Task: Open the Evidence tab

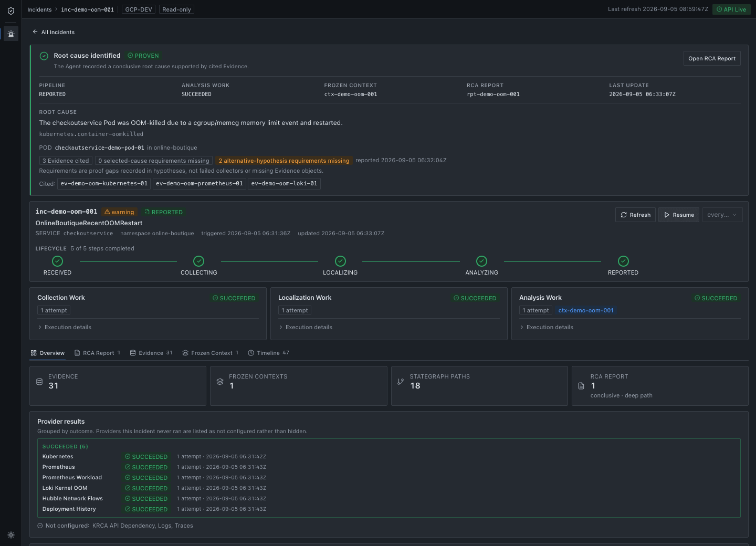Action: 151,353
